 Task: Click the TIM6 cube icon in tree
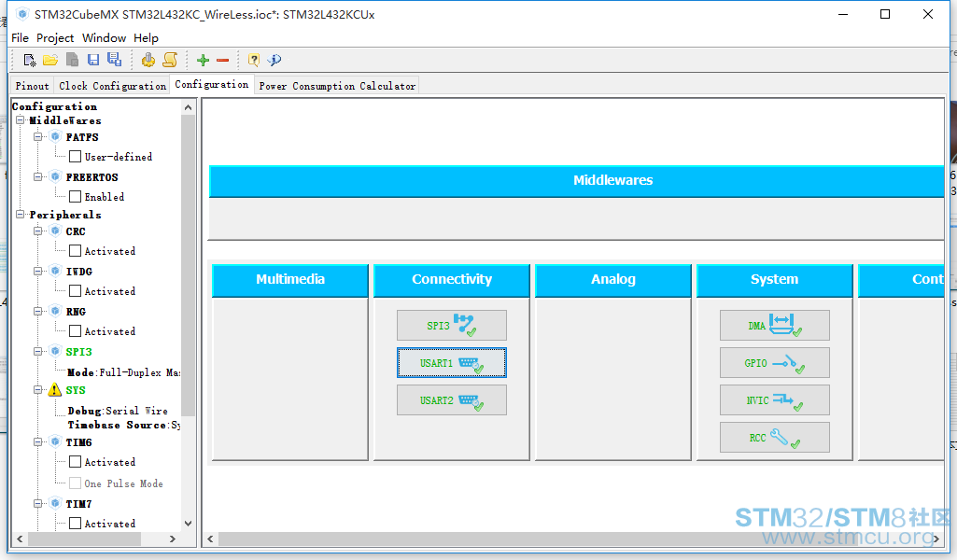[55, 441]
